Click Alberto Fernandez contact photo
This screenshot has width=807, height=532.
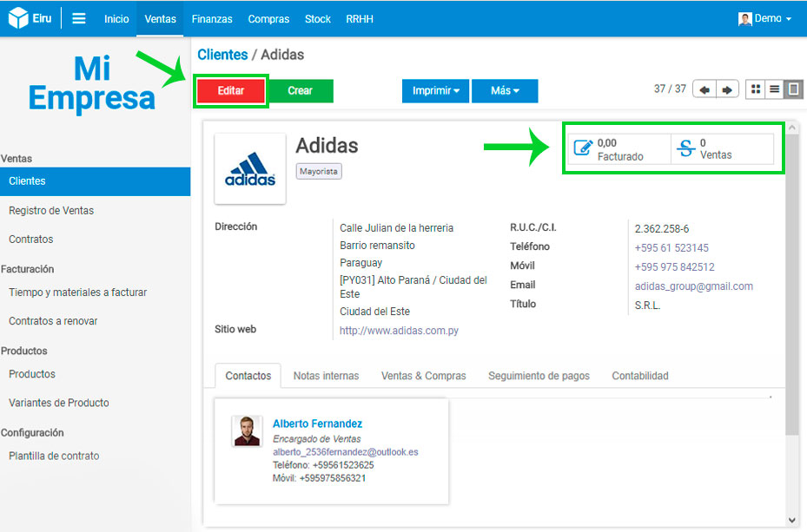247,430
